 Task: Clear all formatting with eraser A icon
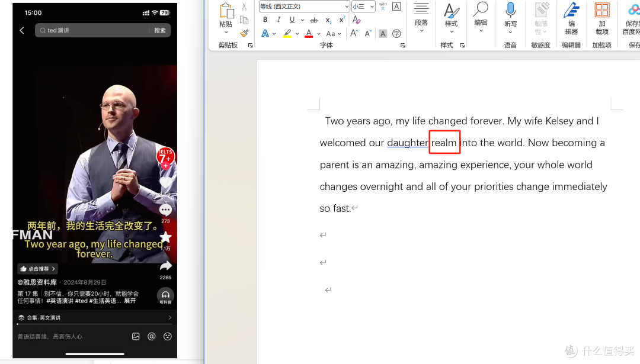click(356, 20)
